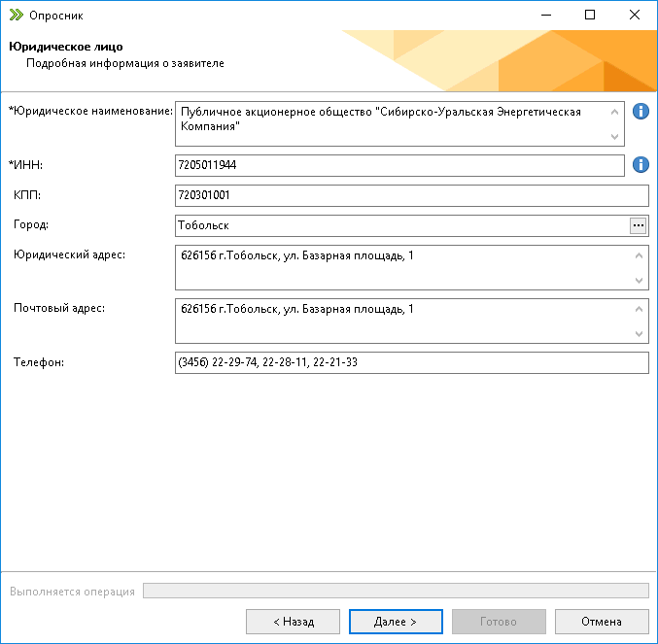658x644 pixels.
Task: Click into the ИНН input field
Action: pyautogui.click(x=398, y=166)
